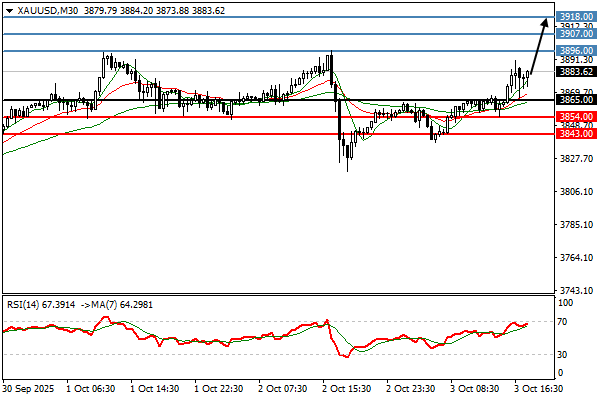600x400 pixels.
Task: Click the RSI 70 level scale value
Action: [565, 322]
